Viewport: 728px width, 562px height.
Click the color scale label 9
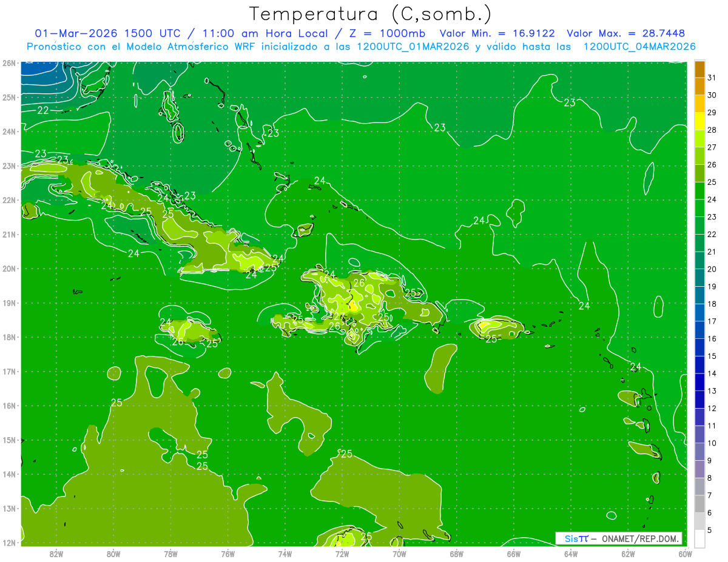(710, 461)
